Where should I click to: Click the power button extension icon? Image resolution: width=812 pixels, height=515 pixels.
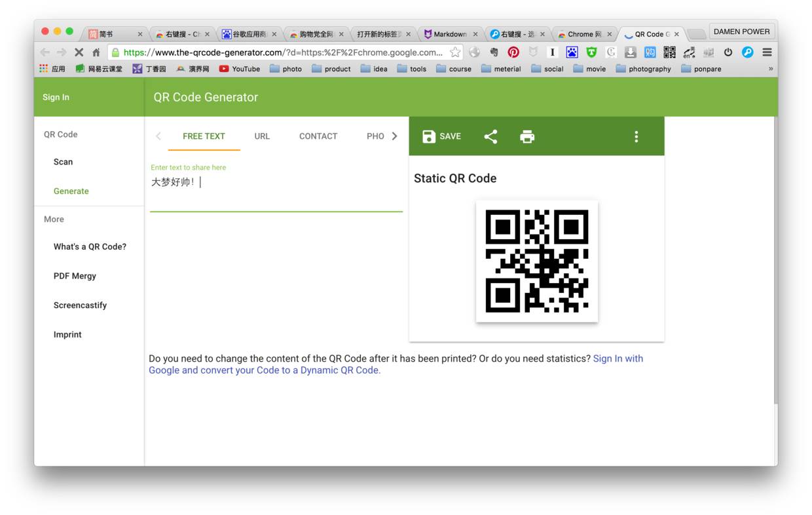click(728, 52)
